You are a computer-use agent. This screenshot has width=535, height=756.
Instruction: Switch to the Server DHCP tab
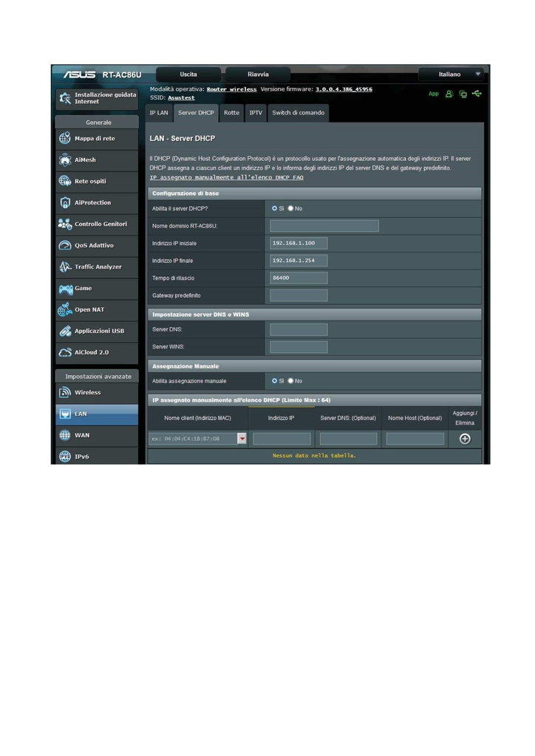[196, 113]
